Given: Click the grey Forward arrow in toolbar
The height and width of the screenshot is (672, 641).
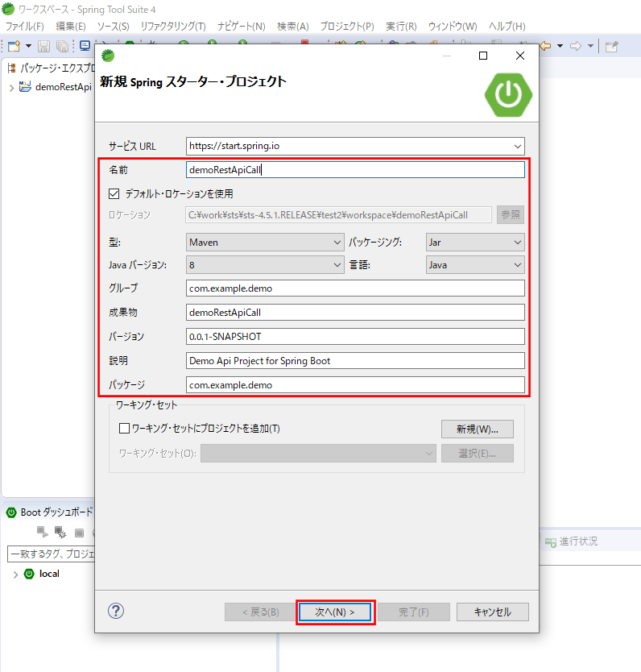Looking at the screenshot, I should pyautogui.click(x=576, y=46).
